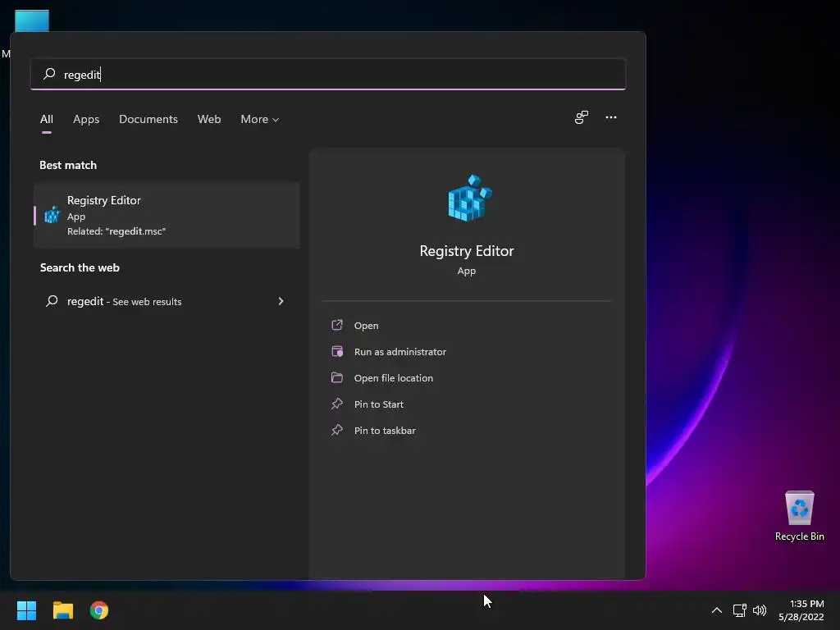Viewport: 840px width, 630px height.
Task: Click the Pin to taskbar pin icon
Action: [x=337, y=430]
